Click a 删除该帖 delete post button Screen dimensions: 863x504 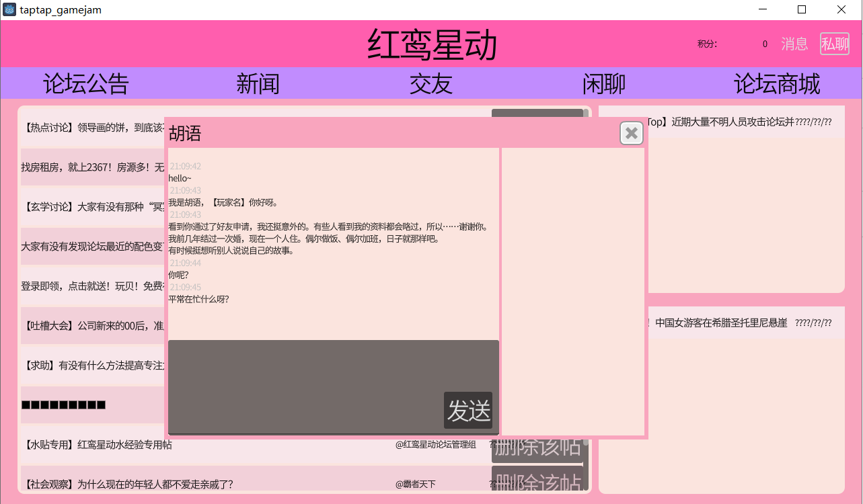tap(538, 448)
